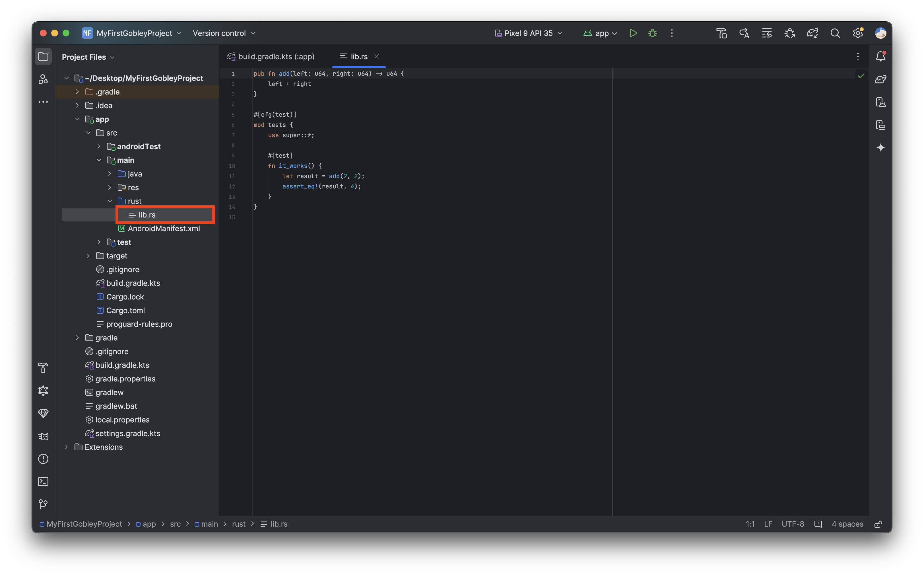Open the Project Files view dropdown
This screenshot has width=924, height=575.
[x=88, y=57]
